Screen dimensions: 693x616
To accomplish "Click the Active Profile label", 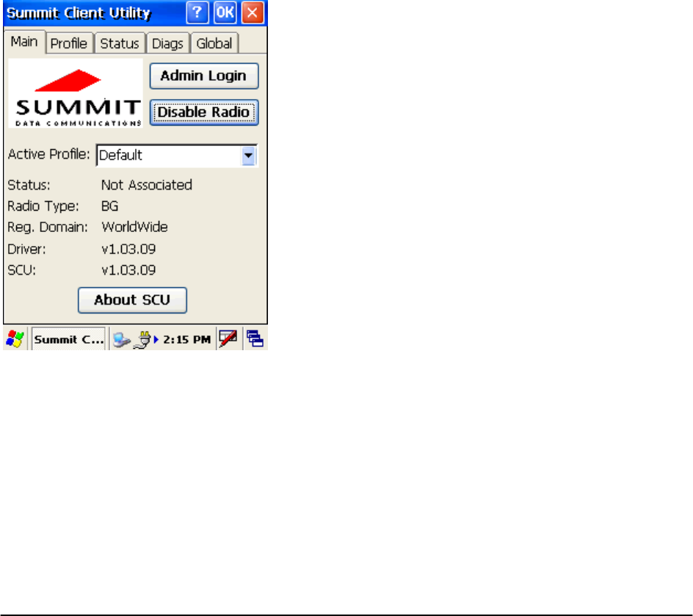I will [48, 154].
